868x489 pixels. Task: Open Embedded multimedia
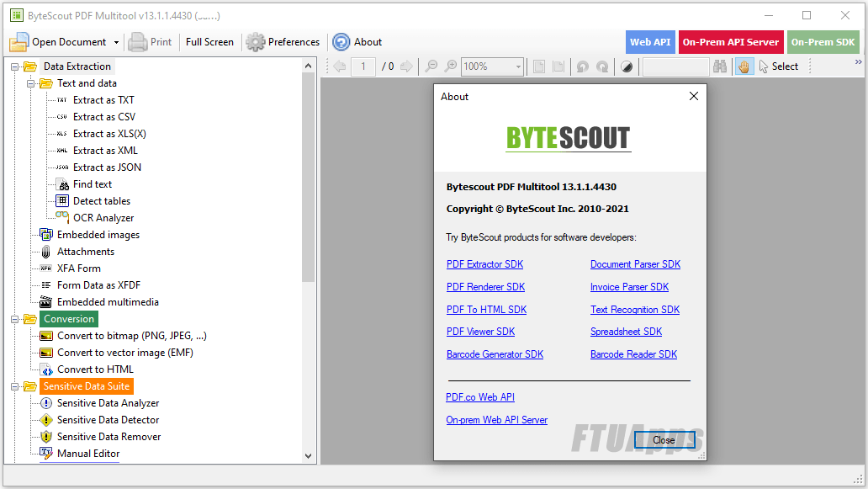(x=108, y=302)
